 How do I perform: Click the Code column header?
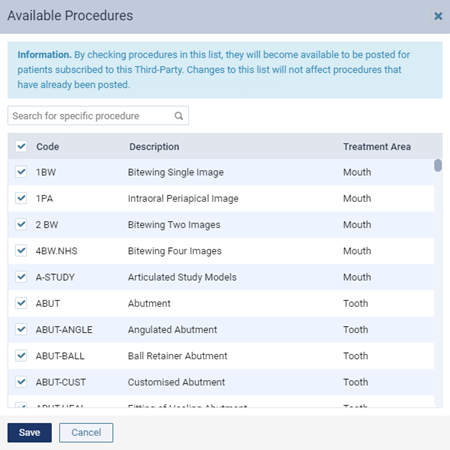click(x=48, y=147)
